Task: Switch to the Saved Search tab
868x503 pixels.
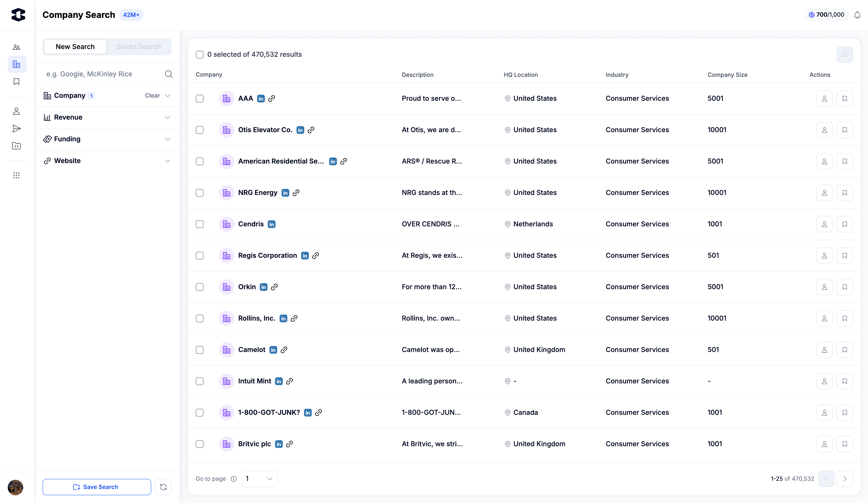Action: (x=138, y=47)
